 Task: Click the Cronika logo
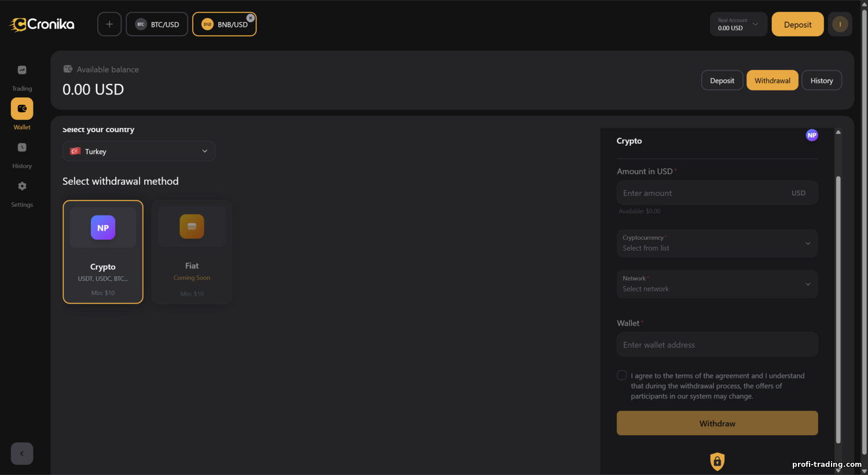[42, 24]
